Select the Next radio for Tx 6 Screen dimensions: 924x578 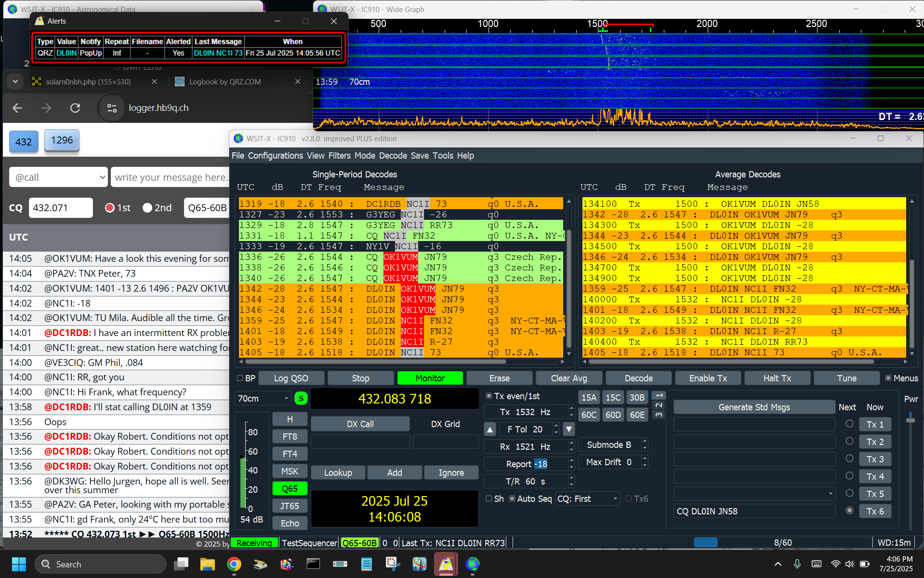849,511
